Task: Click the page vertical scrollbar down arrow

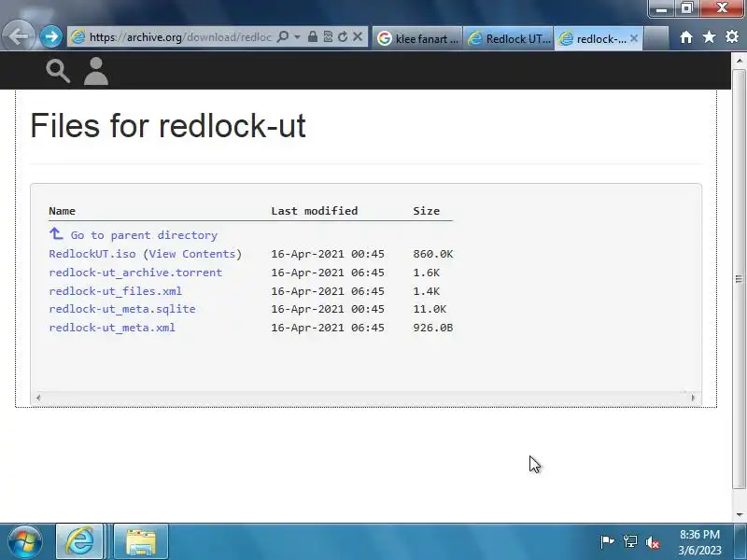Action: click(739, 514)
